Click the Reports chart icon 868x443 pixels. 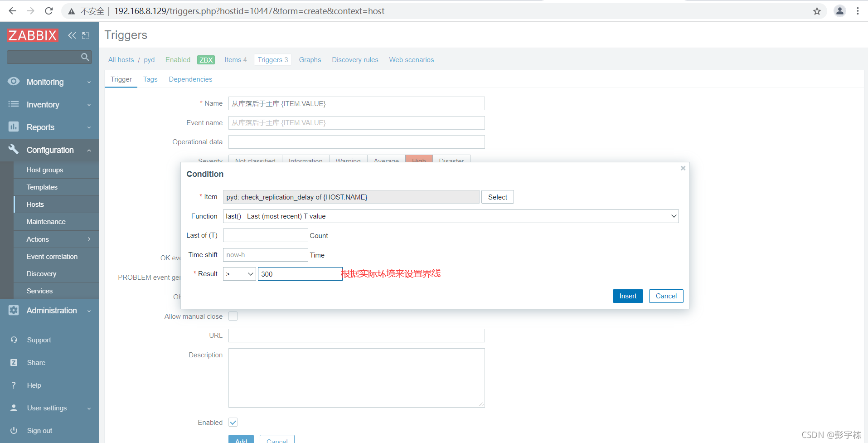(14, 127)
